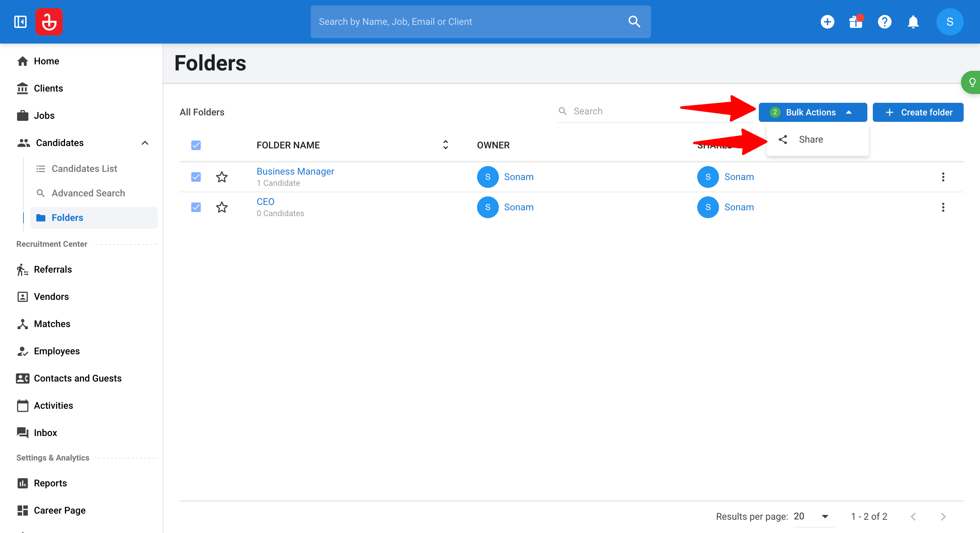980x533 pixels.
Task: Click the '1 Candidate' count text
Action: [278, 183]
